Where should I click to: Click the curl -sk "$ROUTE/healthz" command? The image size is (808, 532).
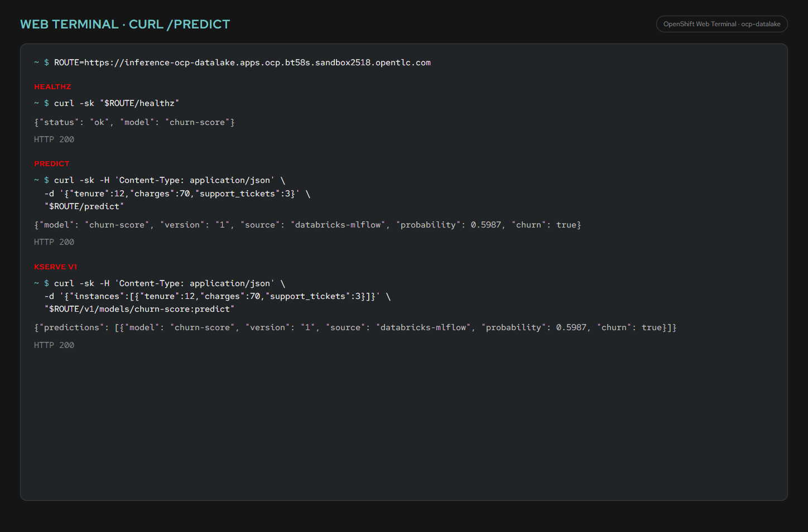point(107,103)
